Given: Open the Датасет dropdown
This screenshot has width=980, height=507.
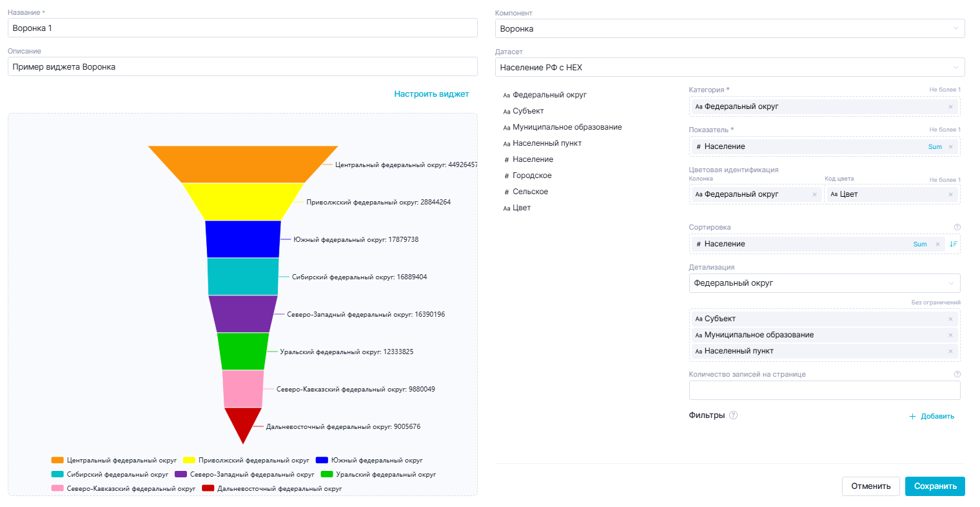Looking at the screenshot, I should (x=729, y=68).
